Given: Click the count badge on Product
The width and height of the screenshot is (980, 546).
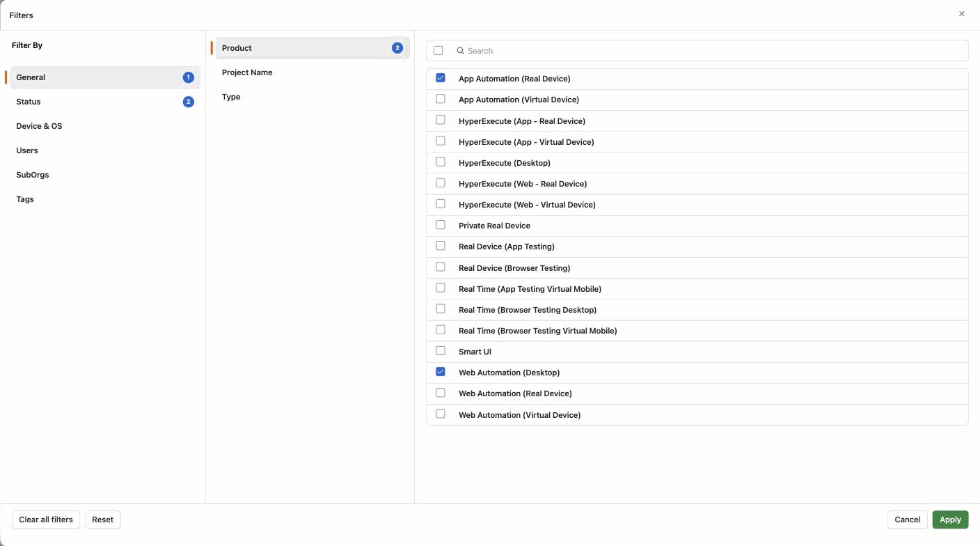Looking at the screenshot, I should (397, 48).
